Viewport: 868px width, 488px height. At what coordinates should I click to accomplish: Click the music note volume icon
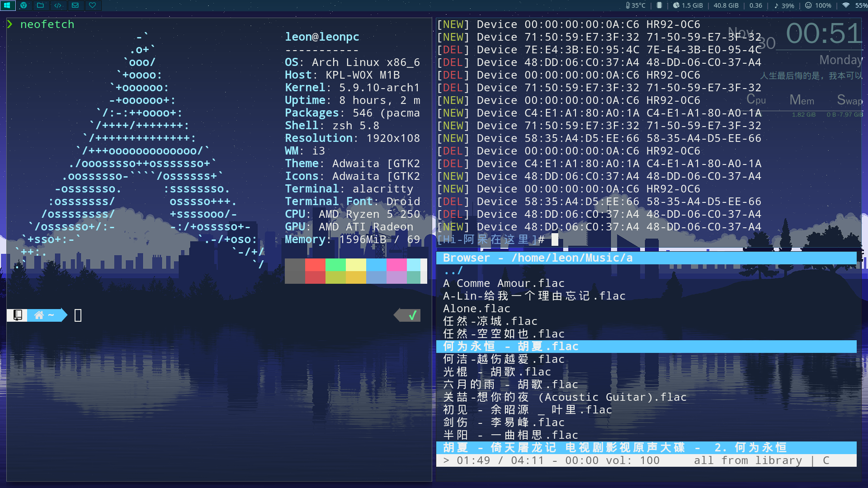776,5
